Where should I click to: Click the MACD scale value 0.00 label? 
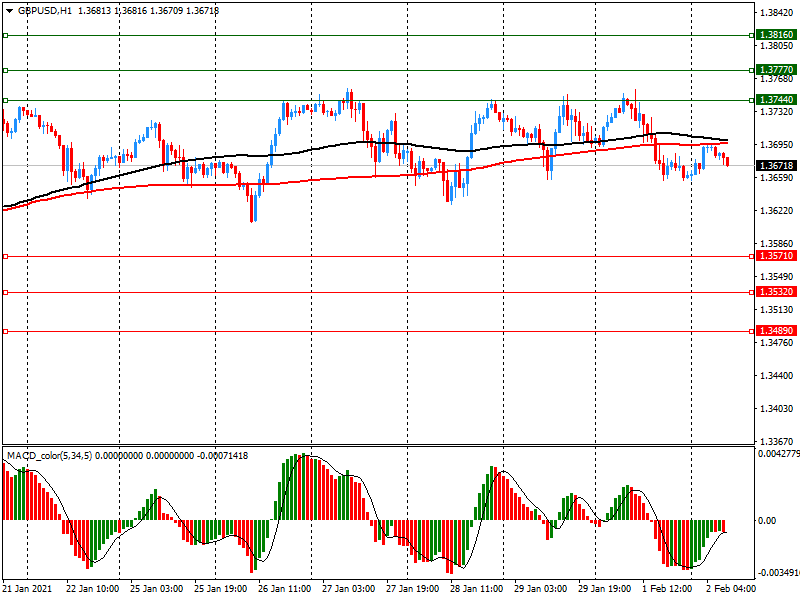coord(768,521)
